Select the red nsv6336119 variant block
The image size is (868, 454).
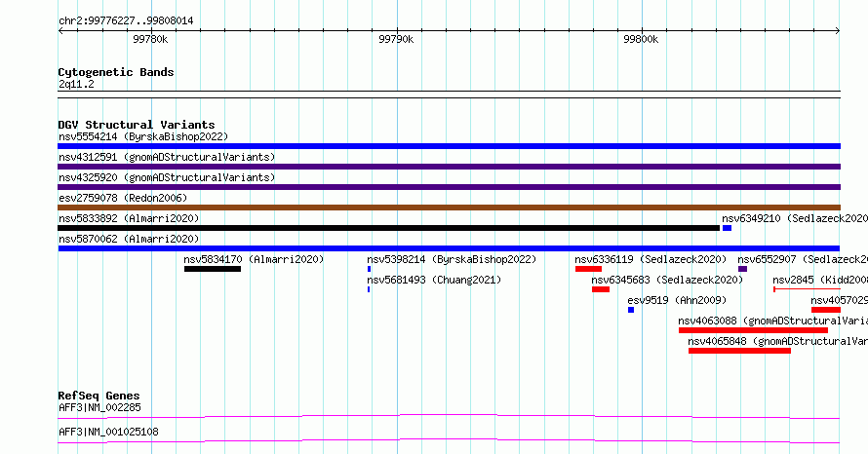(x=588, y=269)
